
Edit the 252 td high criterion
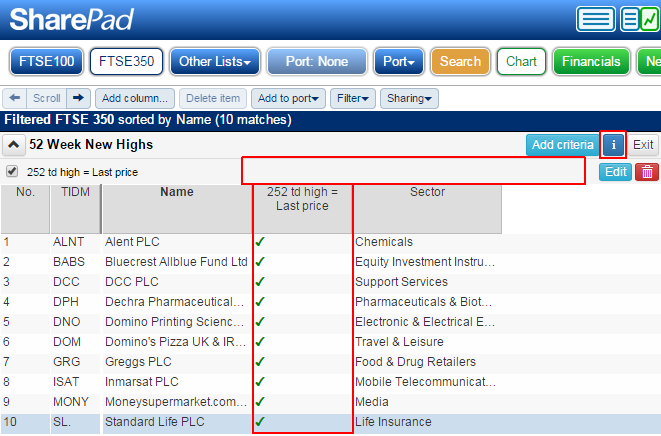tap(615, 172)
